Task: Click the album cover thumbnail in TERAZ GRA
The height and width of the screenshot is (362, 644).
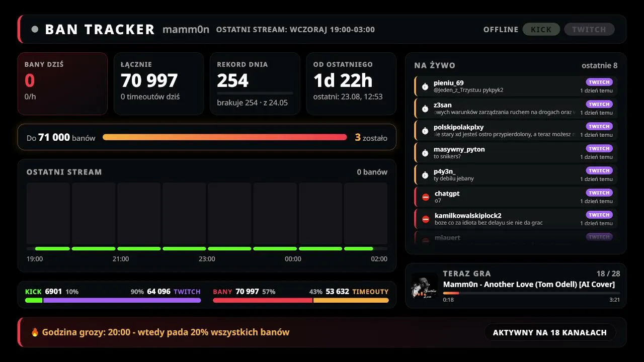Action: coord(424,286)
